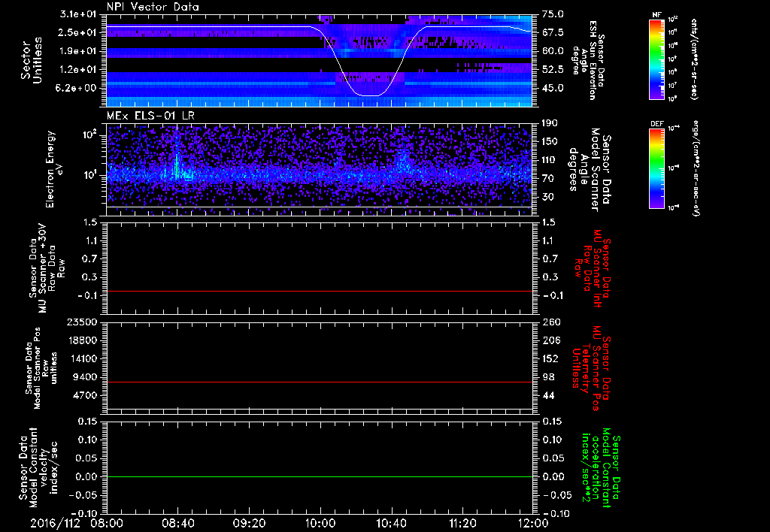The image size is (770, 532).
Task: Click the 'MEx ELS-01 LR' panel title
Action: pyautogui.click(x=150, y=116)
